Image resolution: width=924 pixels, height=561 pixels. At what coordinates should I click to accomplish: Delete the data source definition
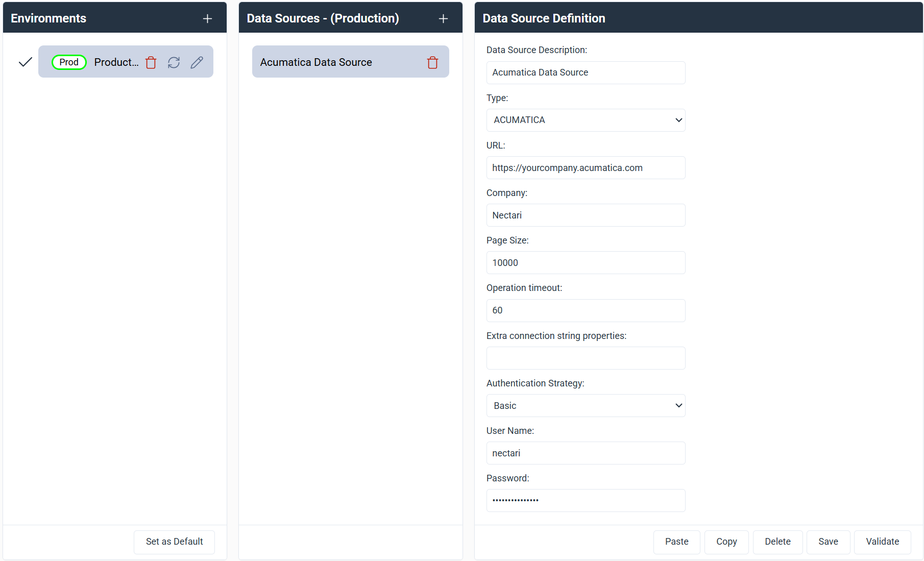pos(777,542)
